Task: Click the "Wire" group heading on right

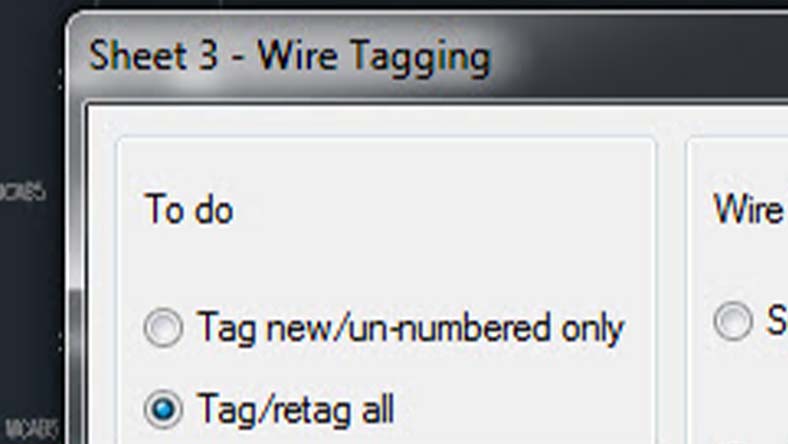Action: [x=749, y=209]
